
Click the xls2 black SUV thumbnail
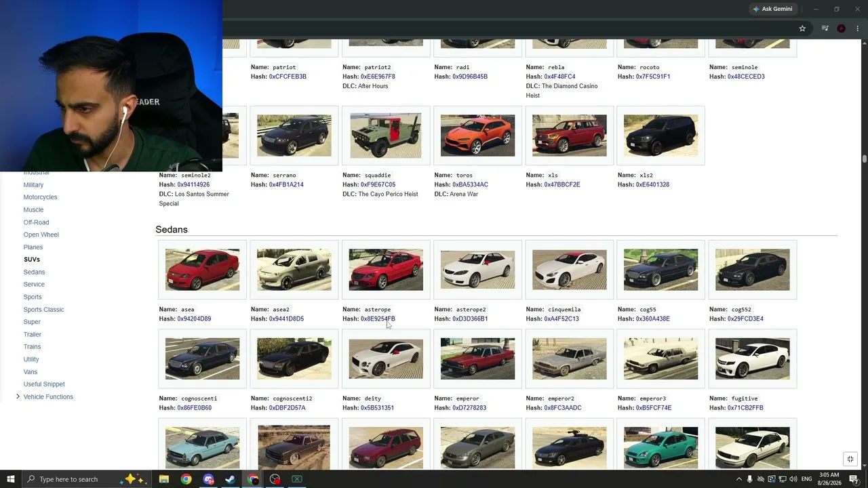660,136
